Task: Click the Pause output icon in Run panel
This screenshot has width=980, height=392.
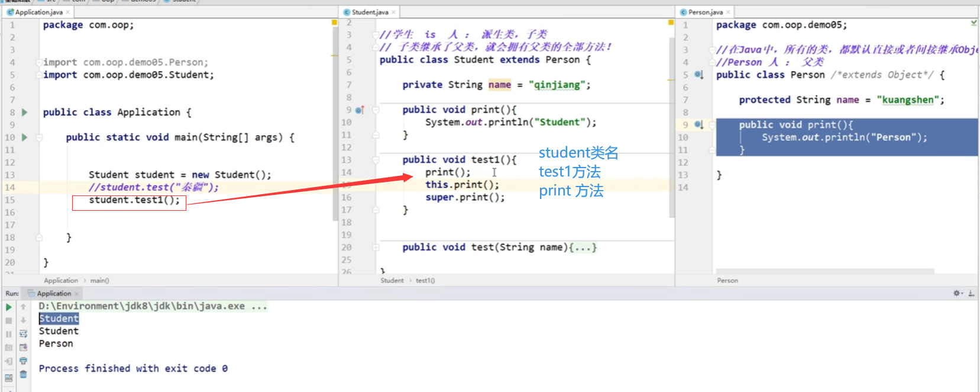Action: (8, 334)
